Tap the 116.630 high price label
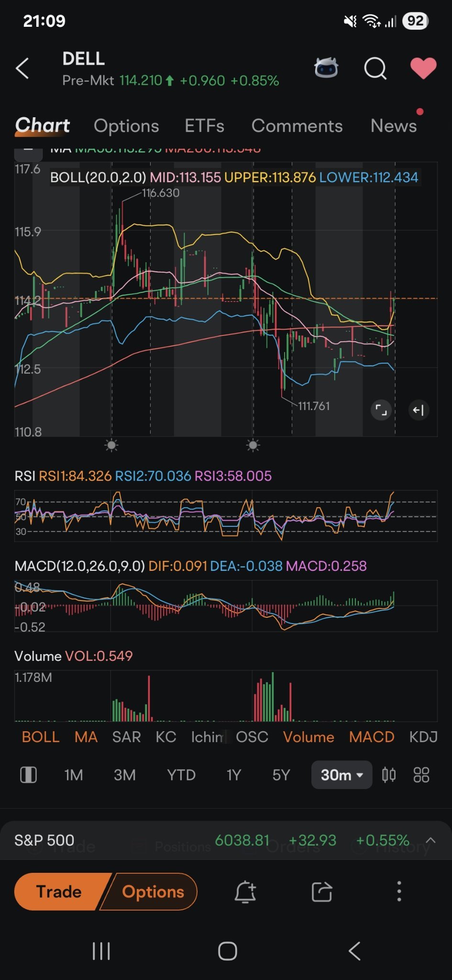Image resolution: width=452 pixels, height=980 pixels. pos(161,193)
